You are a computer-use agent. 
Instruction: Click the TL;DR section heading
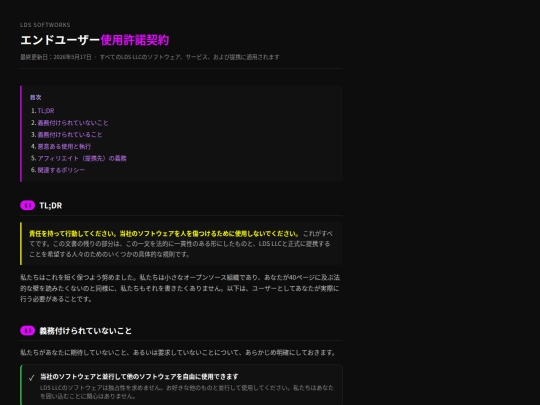pyautogui.click(x=51, y=206)
